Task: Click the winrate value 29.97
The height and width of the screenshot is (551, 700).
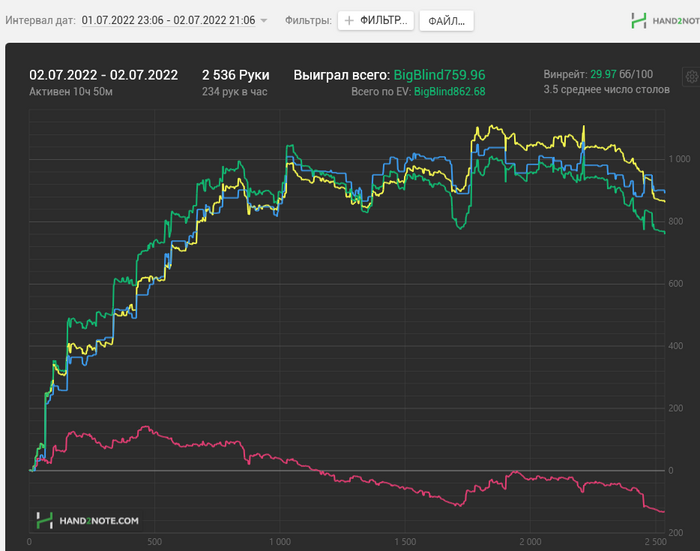Action: click(x=603, y=74)
